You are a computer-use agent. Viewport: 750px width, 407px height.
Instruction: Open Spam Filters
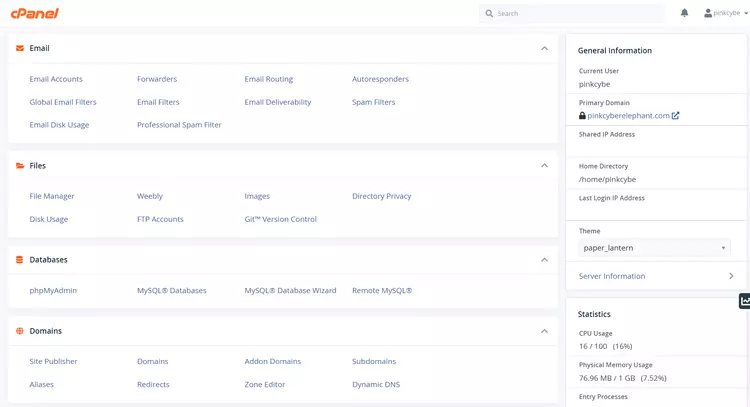[x=374, y=102]
